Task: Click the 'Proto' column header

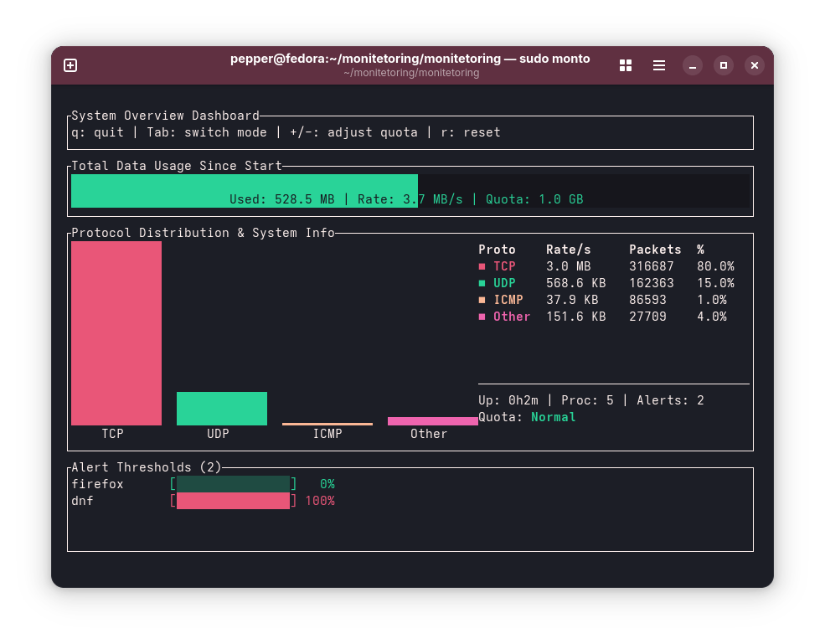Action: pos(497,250)
